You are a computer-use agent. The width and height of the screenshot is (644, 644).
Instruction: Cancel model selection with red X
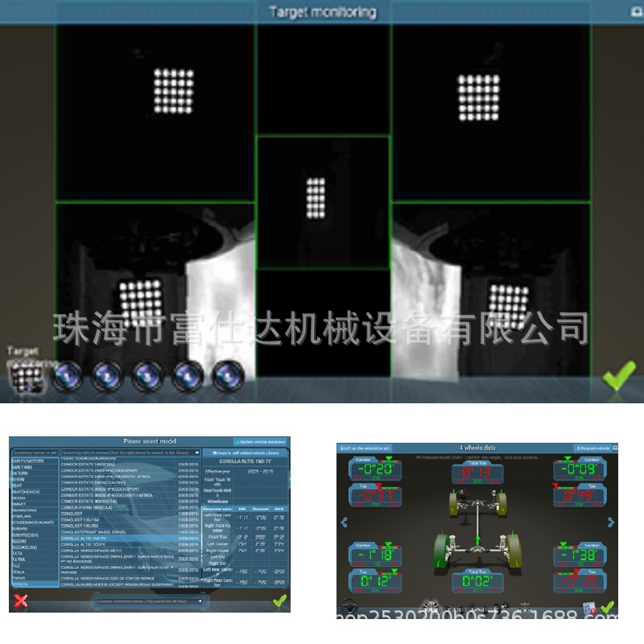(x=21, y=601)
